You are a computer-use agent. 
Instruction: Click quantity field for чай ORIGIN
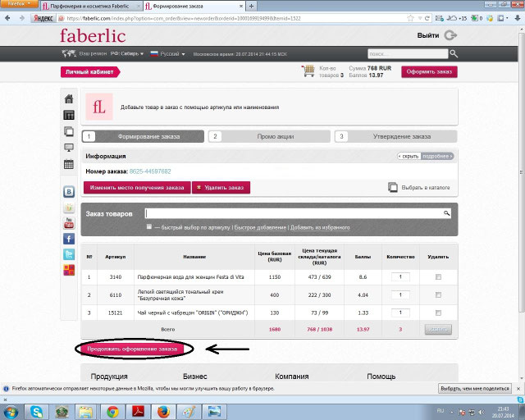(400, 313)
